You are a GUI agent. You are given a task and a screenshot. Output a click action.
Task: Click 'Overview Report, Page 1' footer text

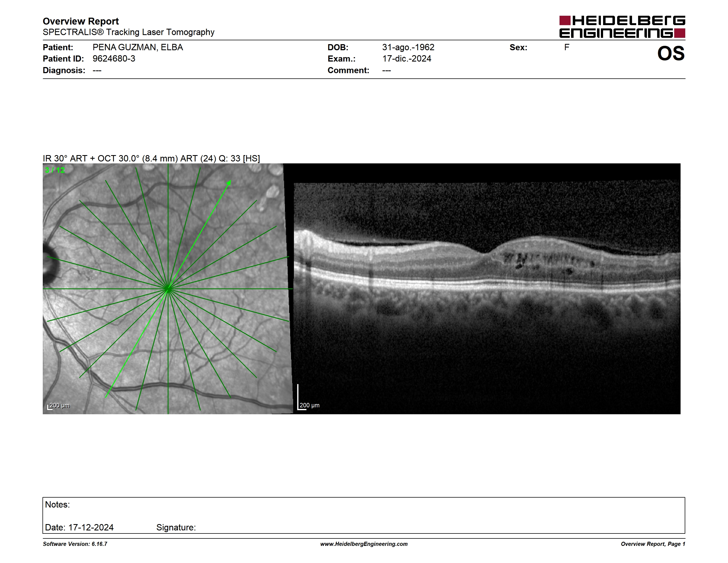pyautogui.click(x=653, y=544)
